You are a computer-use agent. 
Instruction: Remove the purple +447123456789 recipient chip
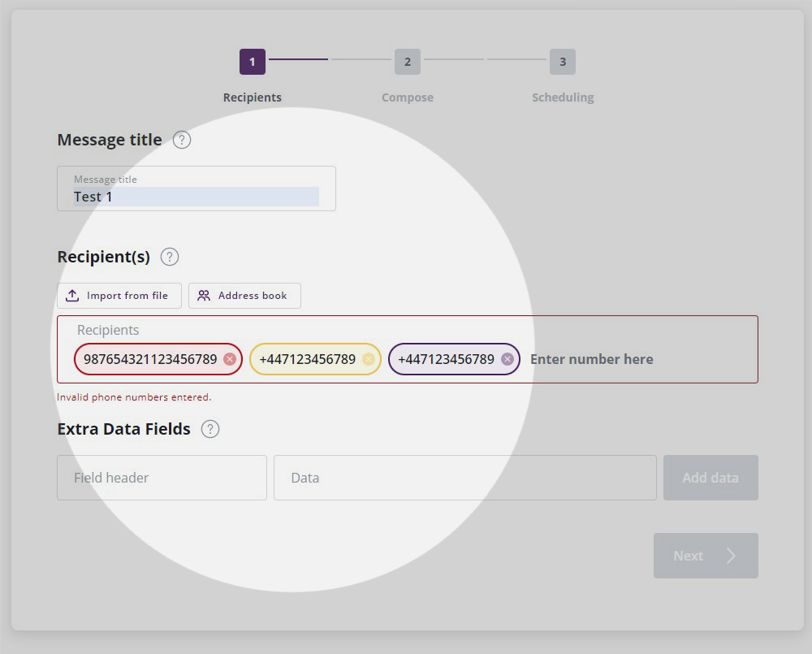point(508,359)
